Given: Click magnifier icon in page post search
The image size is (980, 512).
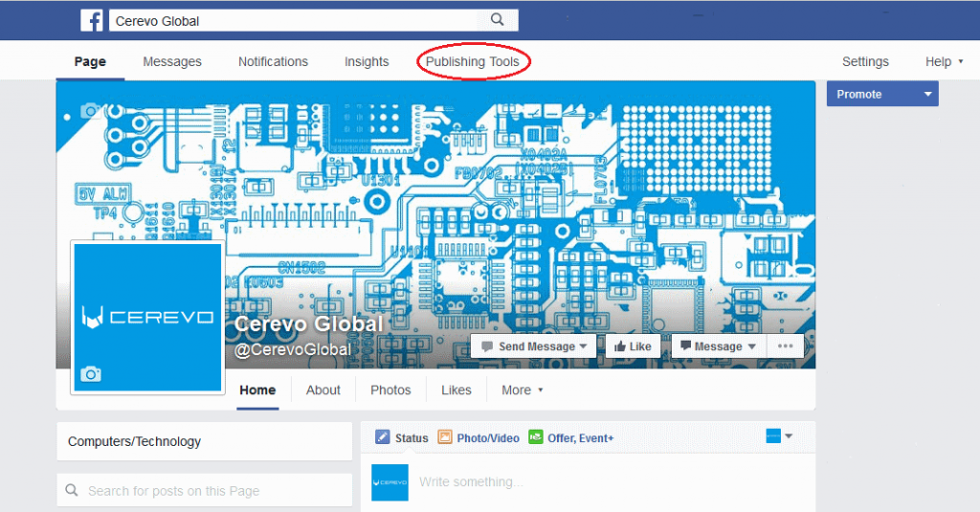Looking at the screenshot, I should [x=72, y=490].
